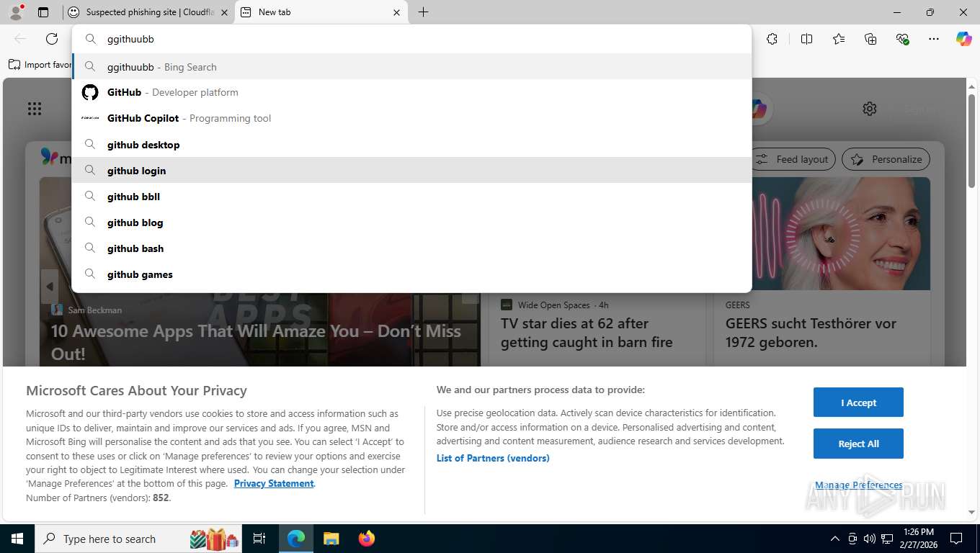Click the Sam Beckman author label
The width and height of the screenshot is (980, 553).
tap(94, 310)
